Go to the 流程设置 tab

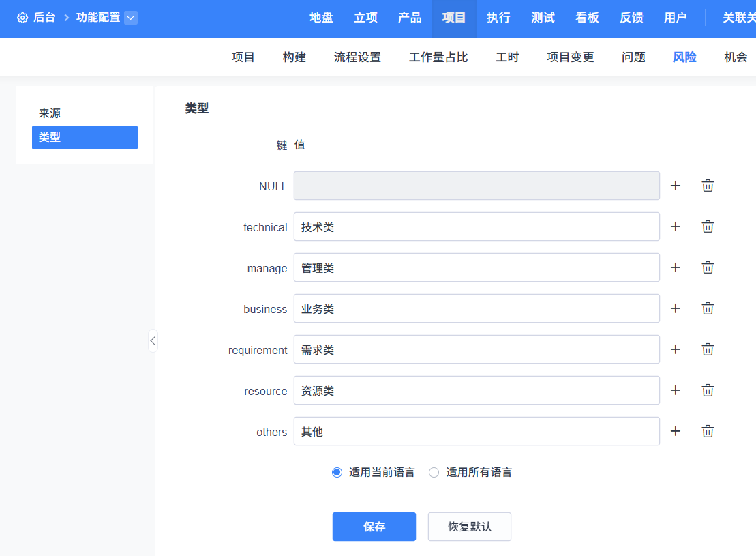(357, 57)
